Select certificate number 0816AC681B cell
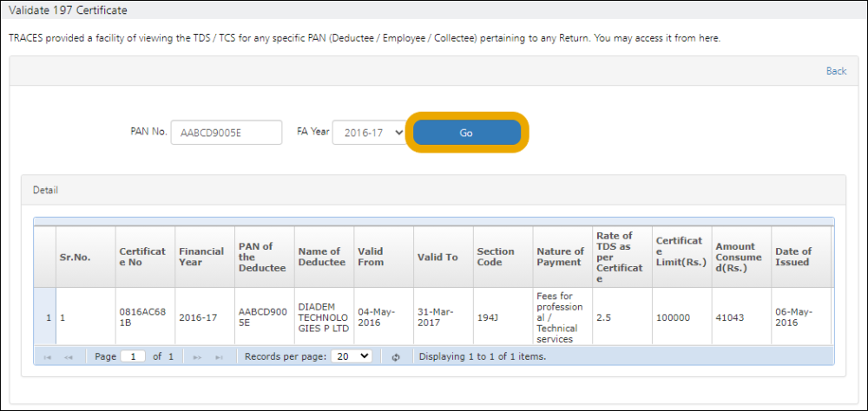Screen dimensions: 868x411 (142, 317)
